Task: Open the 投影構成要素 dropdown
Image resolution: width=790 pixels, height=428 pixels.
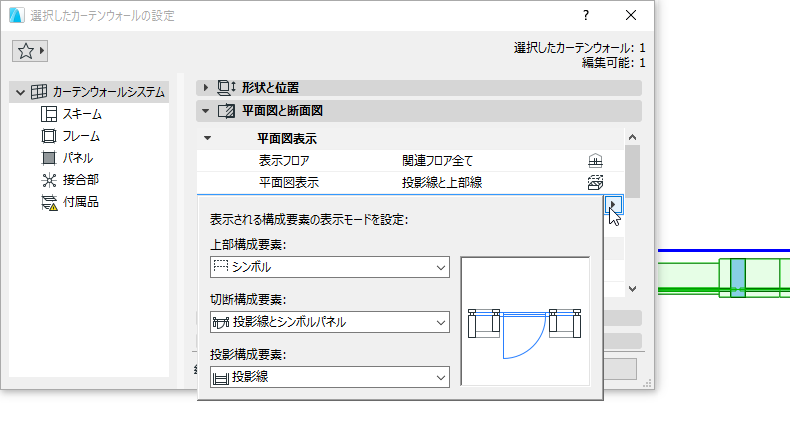Action: coord(330,377)
